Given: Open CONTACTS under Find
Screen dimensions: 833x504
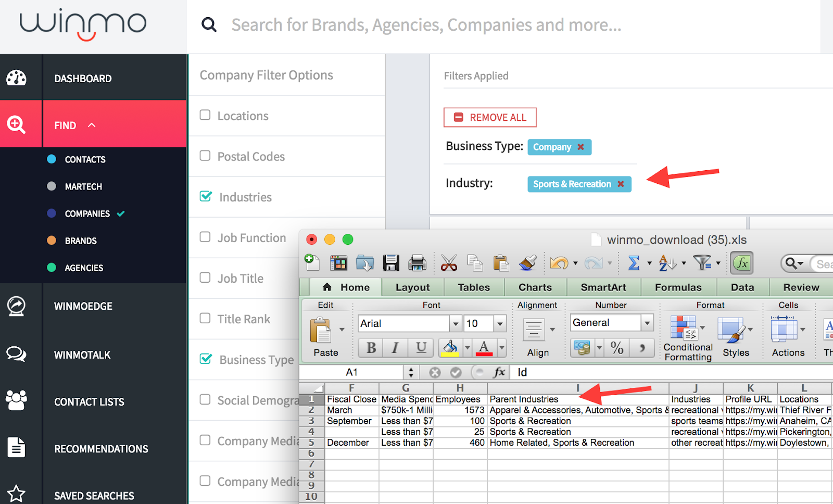Looking at the screenshot, I should click(x=85, y=159).
